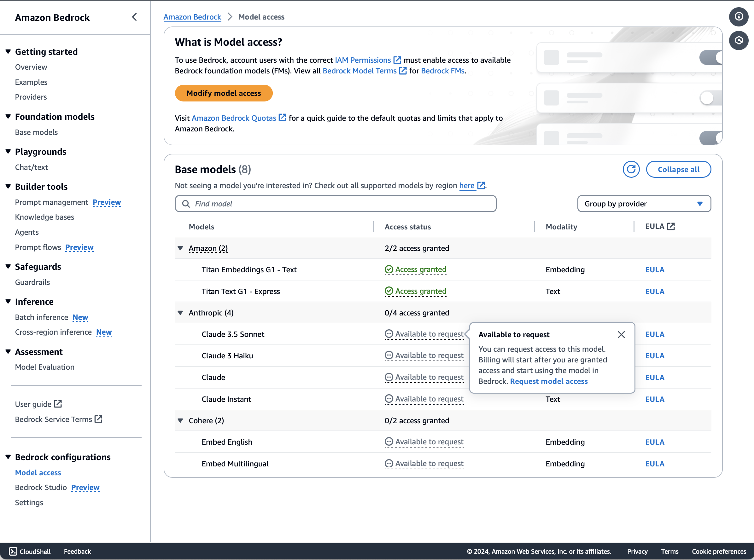Collapse the Safeguards section
Screen dimensions: 754x560
8,266
